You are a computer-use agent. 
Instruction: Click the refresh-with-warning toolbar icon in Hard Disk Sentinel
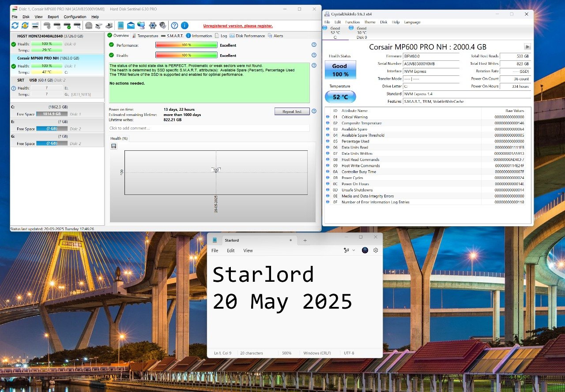[25, 26]
